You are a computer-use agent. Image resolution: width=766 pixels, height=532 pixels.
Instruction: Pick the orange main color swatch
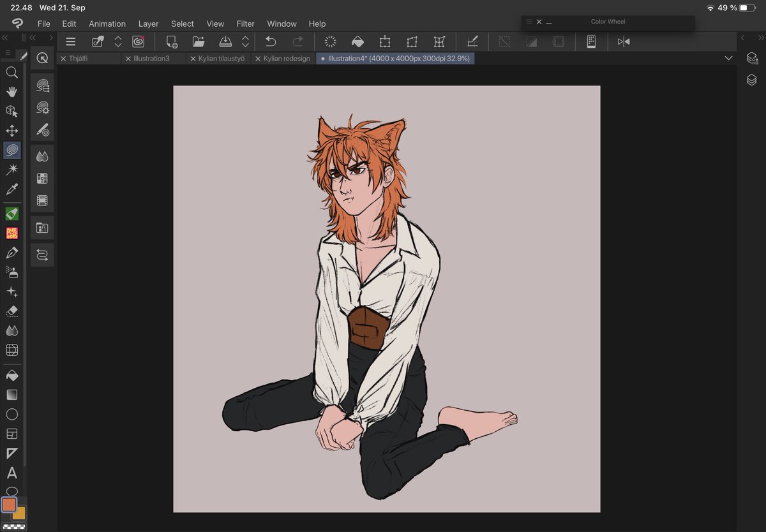tap(9, 505)
